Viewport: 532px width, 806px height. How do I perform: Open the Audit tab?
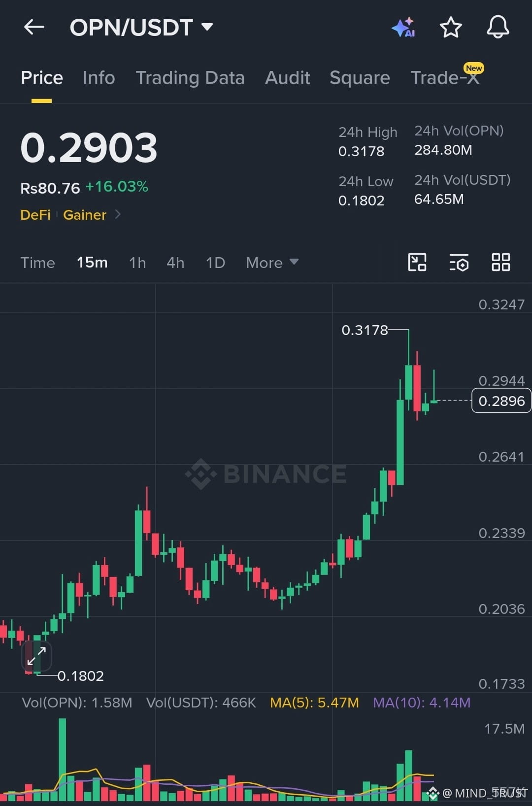(x=288, y=78)
